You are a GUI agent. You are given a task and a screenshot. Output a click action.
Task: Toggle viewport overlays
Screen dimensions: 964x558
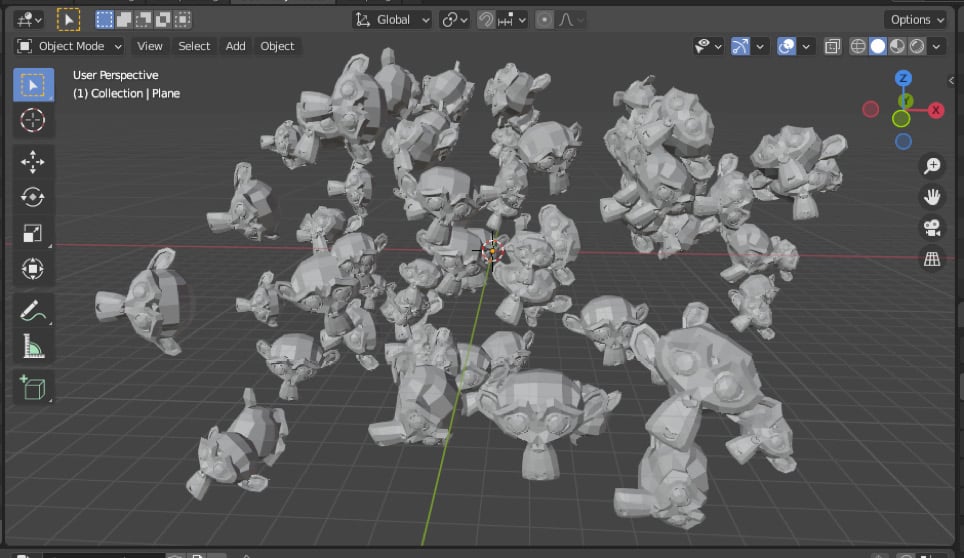[786, 46]
